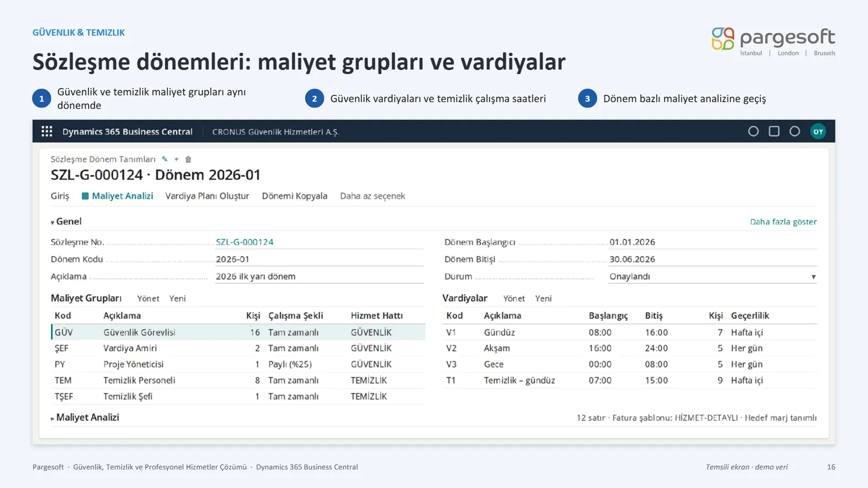Select shift V2 Akşam row
The width and height of the screenshot is (868, 488).
630,348
